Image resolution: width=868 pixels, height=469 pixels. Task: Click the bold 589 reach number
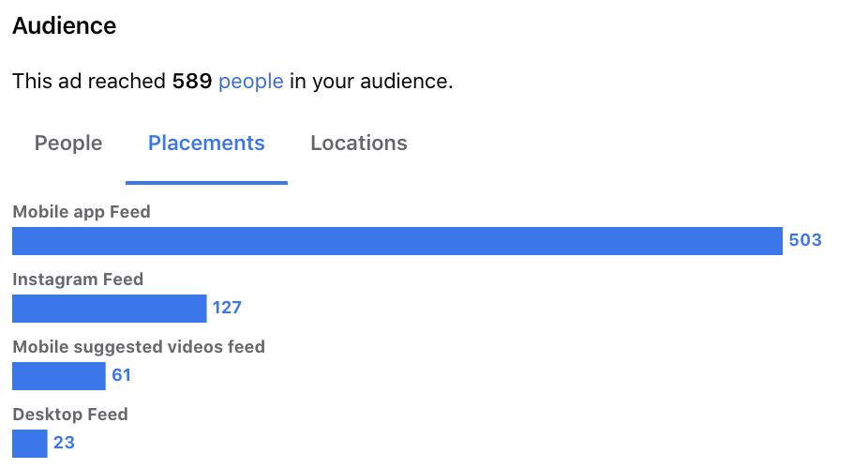(192, 82)
